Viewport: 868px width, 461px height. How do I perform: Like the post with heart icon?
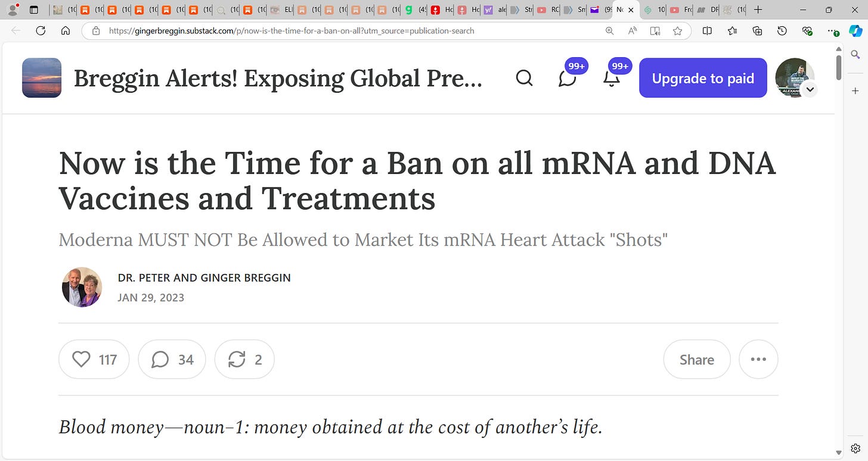click(94, 359)
